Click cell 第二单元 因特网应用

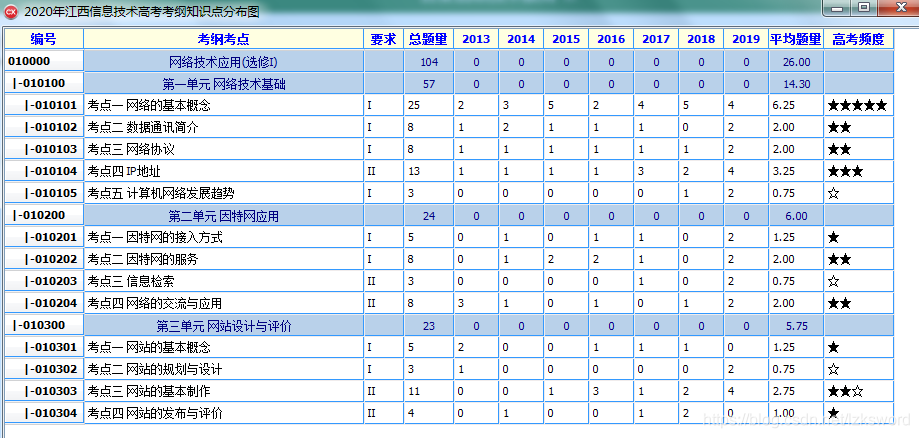(223, 216)
